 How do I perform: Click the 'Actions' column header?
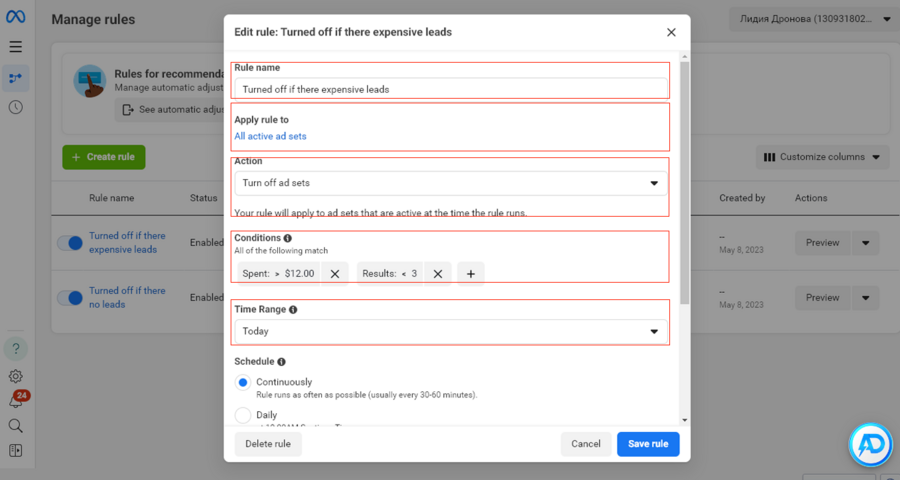click(811, 198)
